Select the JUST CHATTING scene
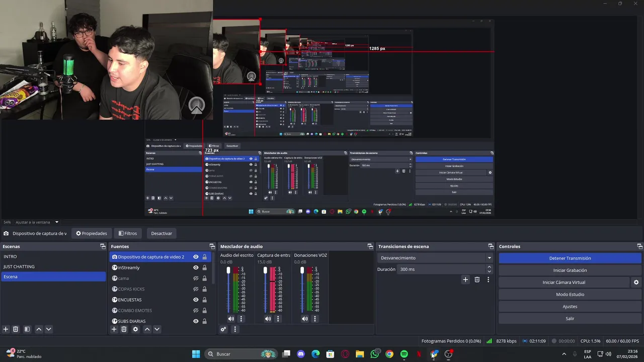Image resolution: width=644 pixels, height=362 pixels. click(x=53, y=266)
